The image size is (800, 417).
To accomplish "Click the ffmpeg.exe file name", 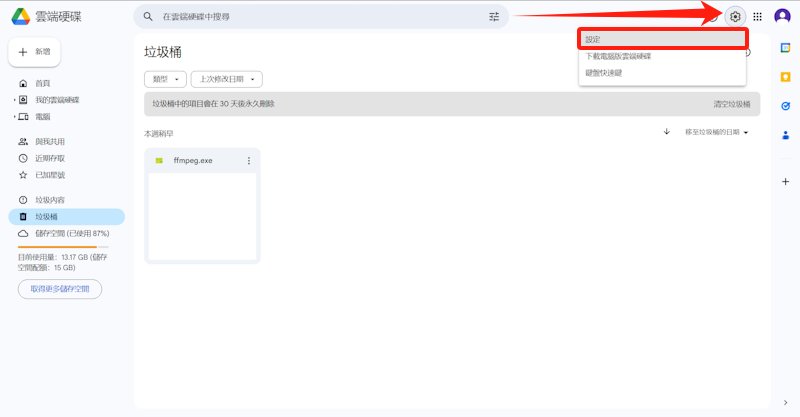I will coord(193,160).
